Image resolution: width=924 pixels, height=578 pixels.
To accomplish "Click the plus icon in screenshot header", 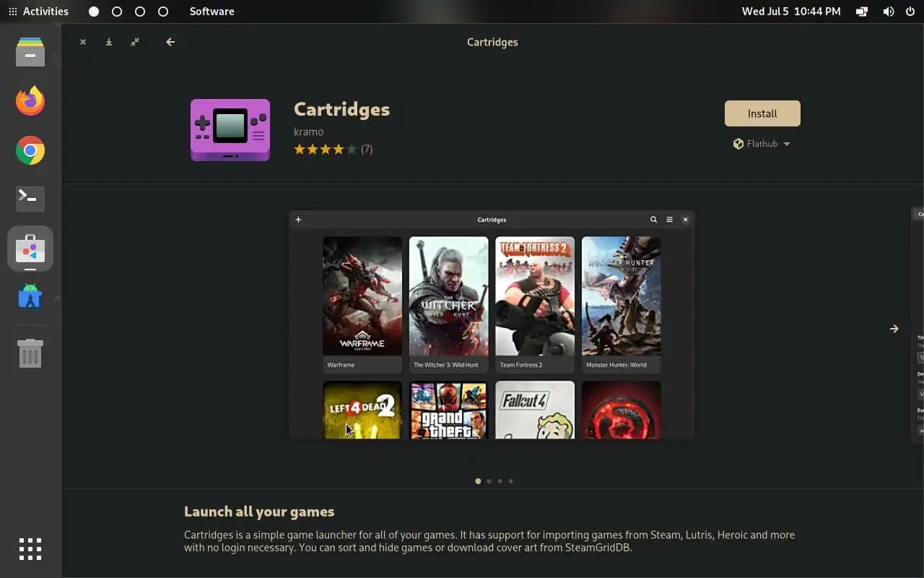I will [298, 220].
